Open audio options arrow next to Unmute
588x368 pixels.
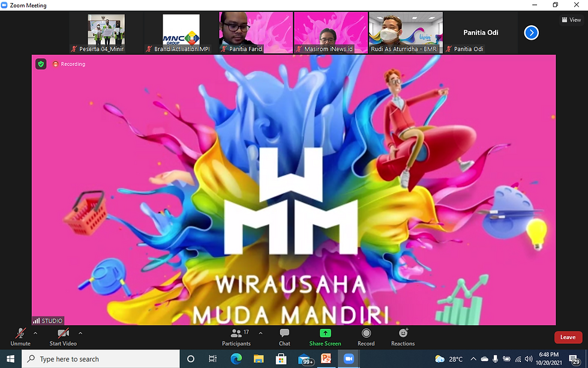[x=35, y=333]
